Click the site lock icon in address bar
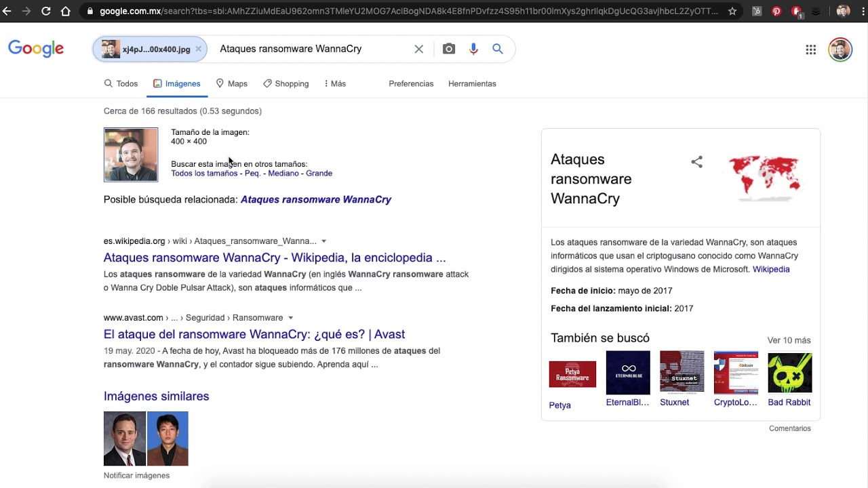This screenshot has width=868, height=488. [x=90, y=11]
